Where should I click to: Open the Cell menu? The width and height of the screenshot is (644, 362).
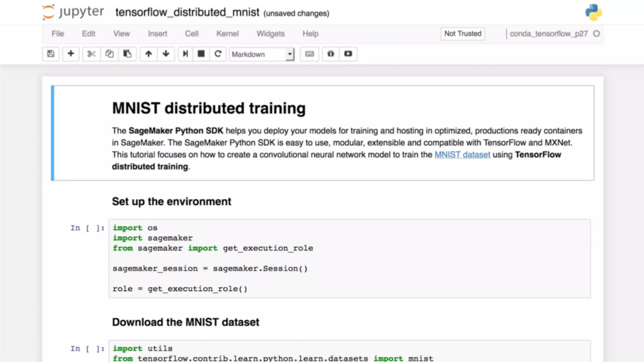(192, 34)
